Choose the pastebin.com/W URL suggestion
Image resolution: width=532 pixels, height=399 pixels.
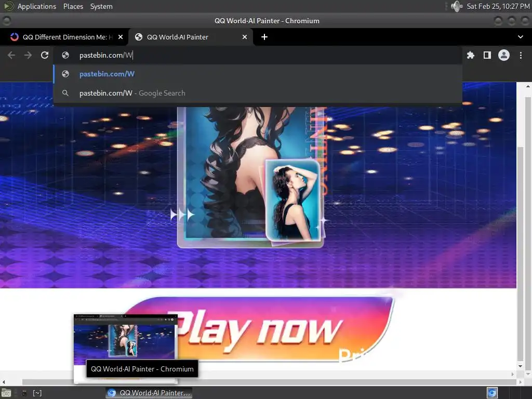click(258, 74)
